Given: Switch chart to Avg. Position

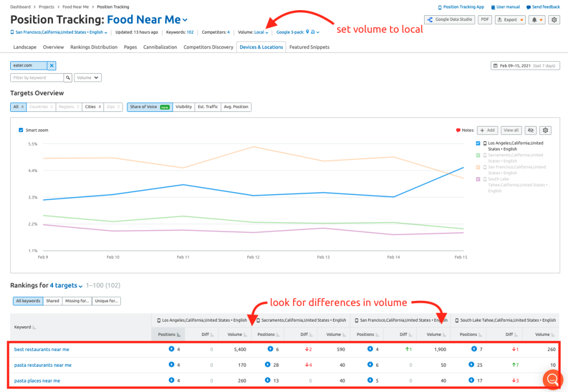Looking at the screenshot, I should [x=236, y=107].
